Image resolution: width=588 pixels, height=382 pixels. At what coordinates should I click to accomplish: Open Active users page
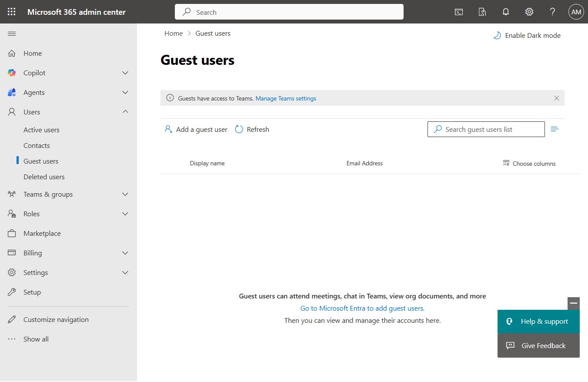pyautogui.click(x=41, y=130)
